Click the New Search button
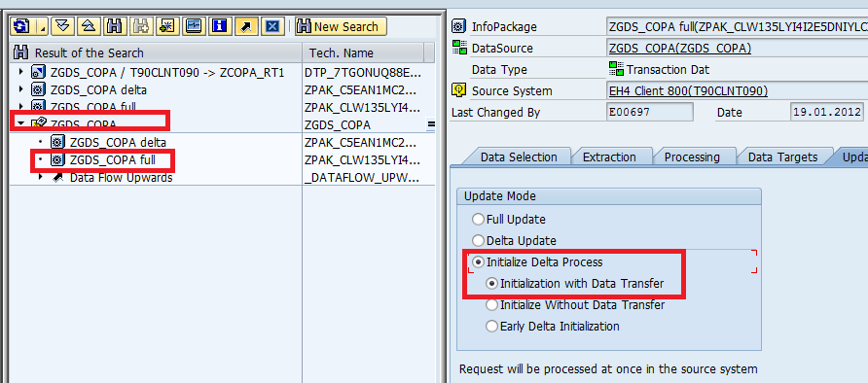 340,26
